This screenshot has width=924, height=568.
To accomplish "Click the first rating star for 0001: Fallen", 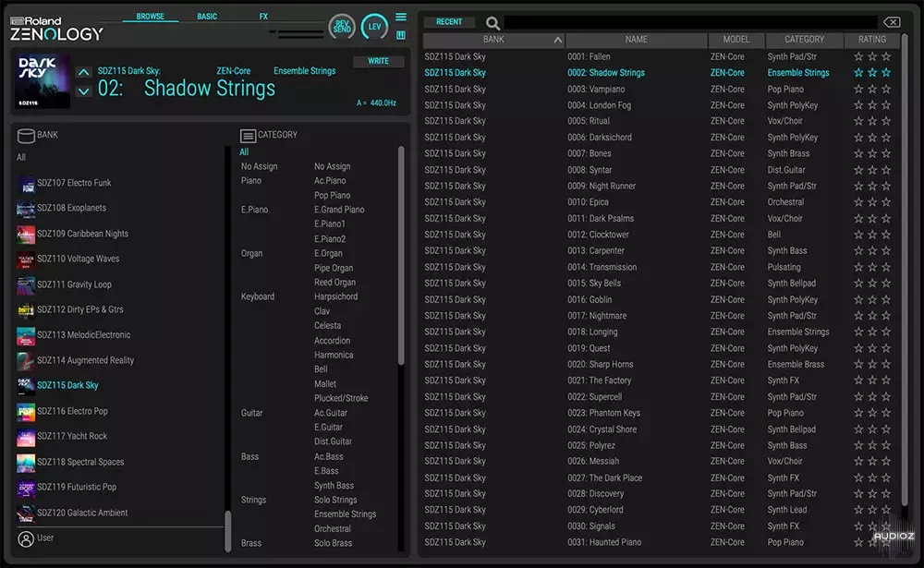I will click(858, 56).
